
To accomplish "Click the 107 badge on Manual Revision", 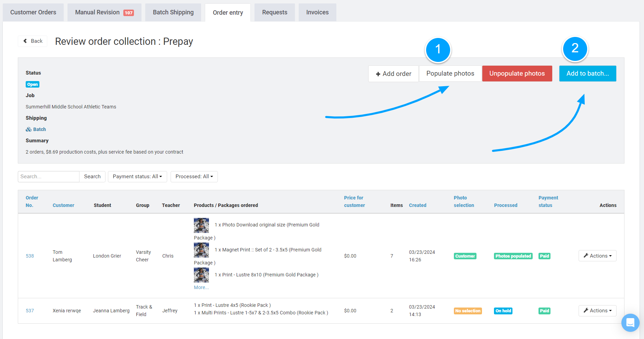I will coord(128,13).
